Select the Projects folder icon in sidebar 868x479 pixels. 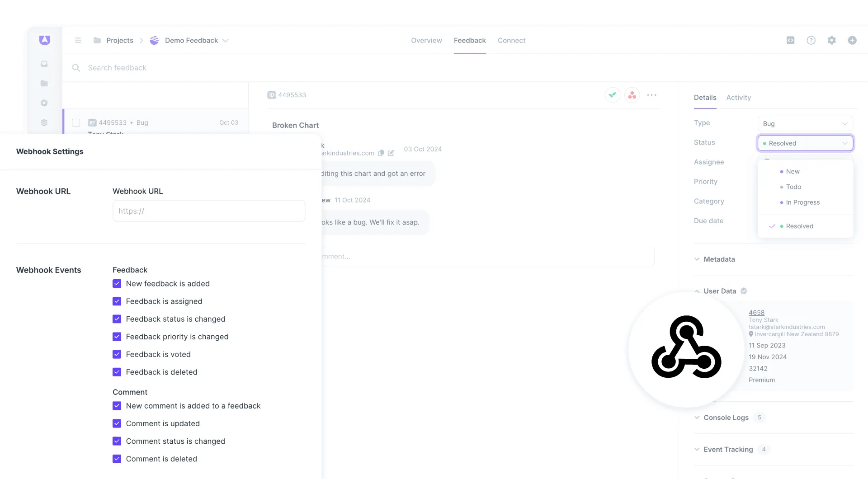pos(44,83)
